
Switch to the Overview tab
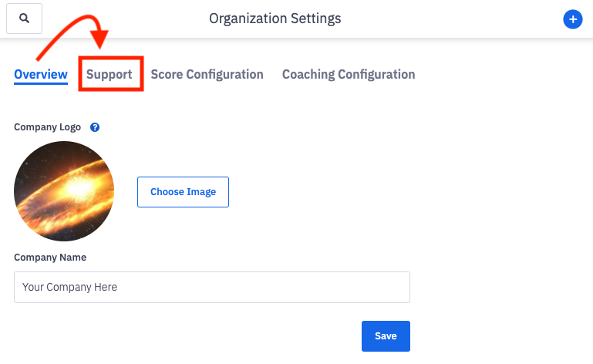41,75
